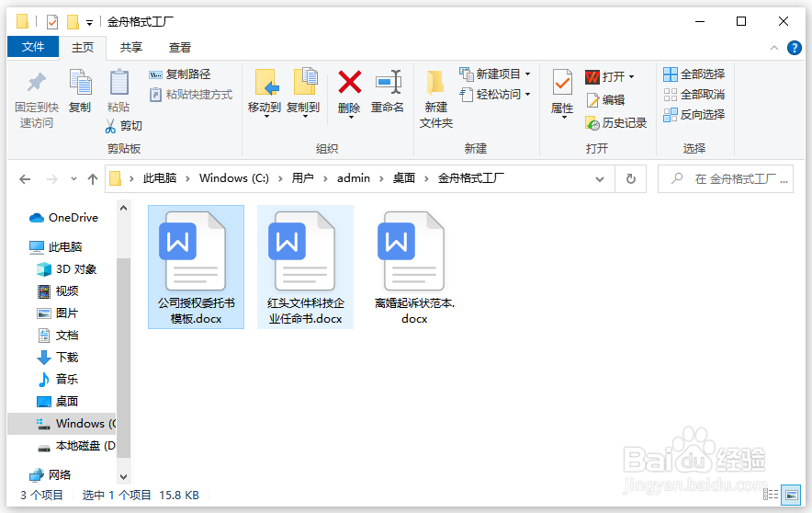Select file 离婚起诉状范本.docx
This screenshot has height=513, width=812.
coord(414,267)
